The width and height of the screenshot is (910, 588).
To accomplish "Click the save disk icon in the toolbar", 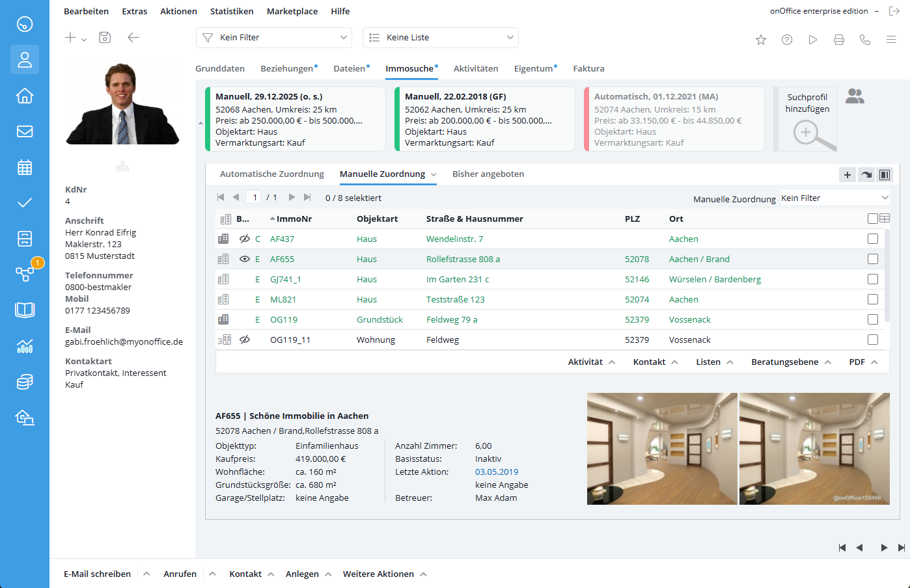I will tap(105, 38).
